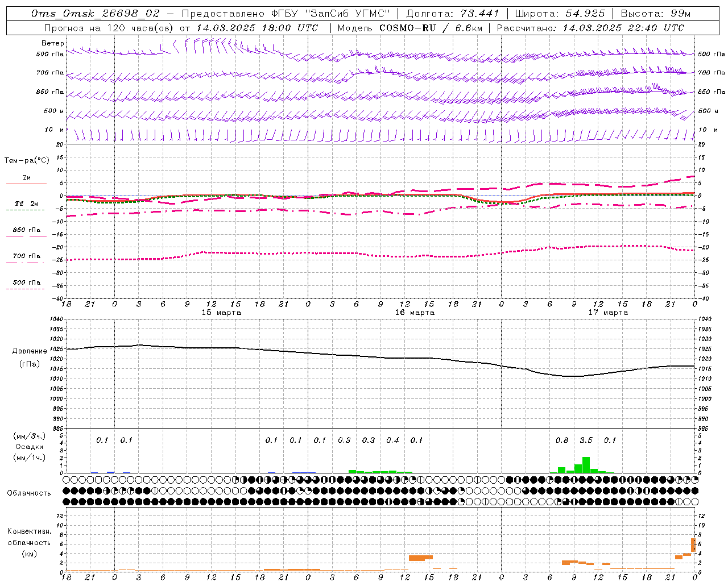Select the provider text ФГБУ "ЗапСиб УГМС"

coord(331,14)
